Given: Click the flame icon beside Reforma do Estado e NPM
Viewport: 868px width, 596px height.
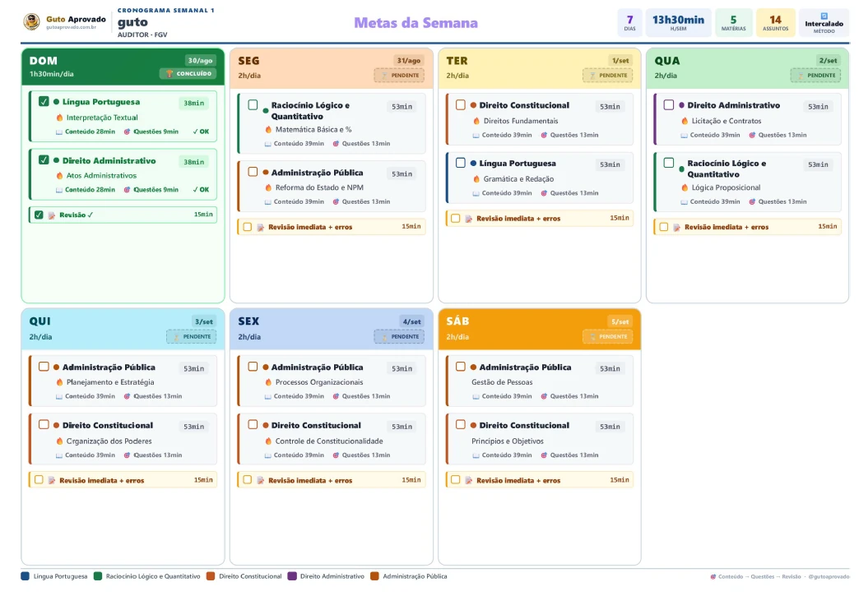Looking at the screenshot, I should coord(268,187).
